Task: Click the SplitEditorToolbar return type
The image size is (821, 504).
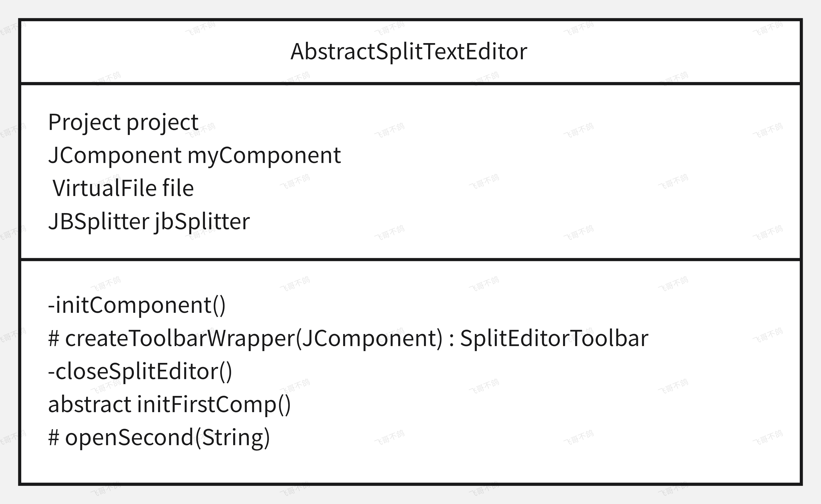Action: (x=554, y=338)
